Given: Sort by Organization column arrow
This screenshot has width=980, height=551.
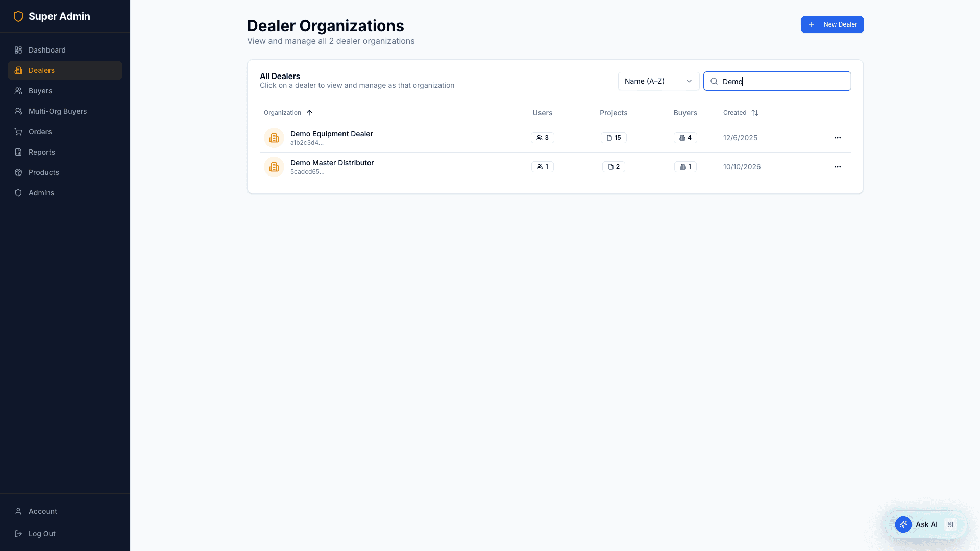Looking at the screenshot, I should [309, 113].
